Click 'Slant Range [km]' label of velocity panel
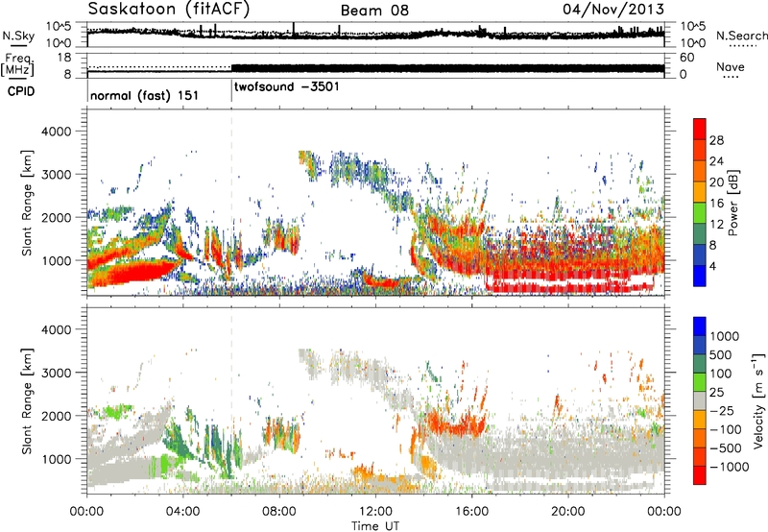The image size is (768, 532). pos(27,400)
